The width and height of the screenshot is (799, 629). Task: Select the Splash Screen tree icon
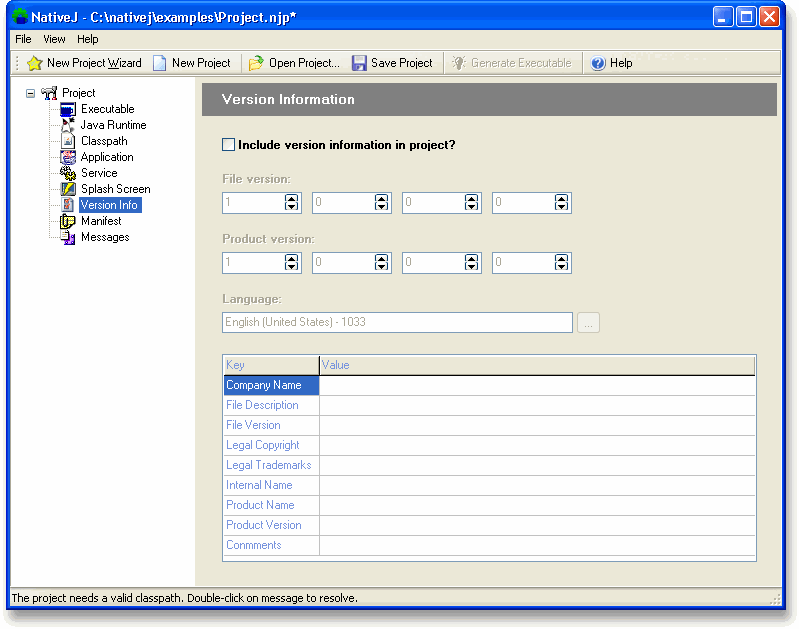[x=68, y=189]
